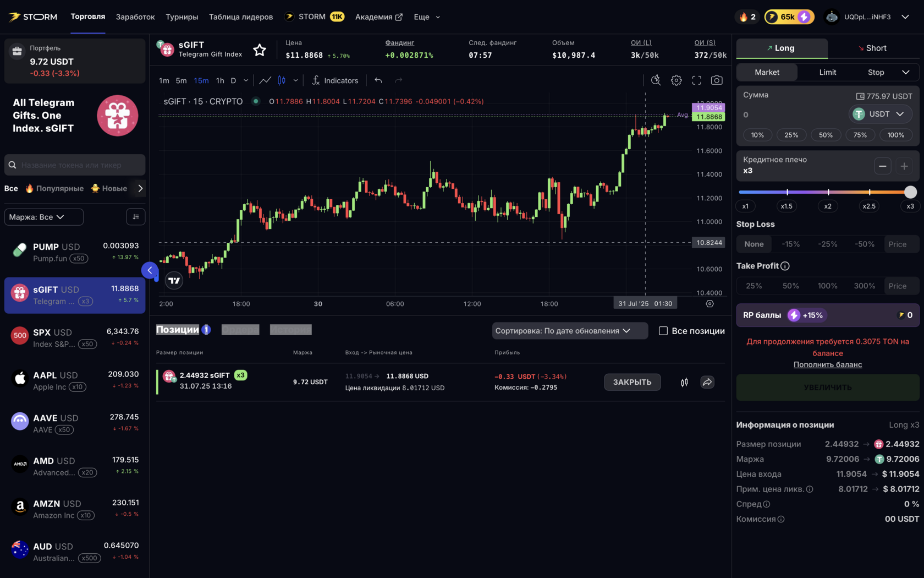Decrease leverage with minus button
This screenshot has height=578, width=924.
[883, 166]
